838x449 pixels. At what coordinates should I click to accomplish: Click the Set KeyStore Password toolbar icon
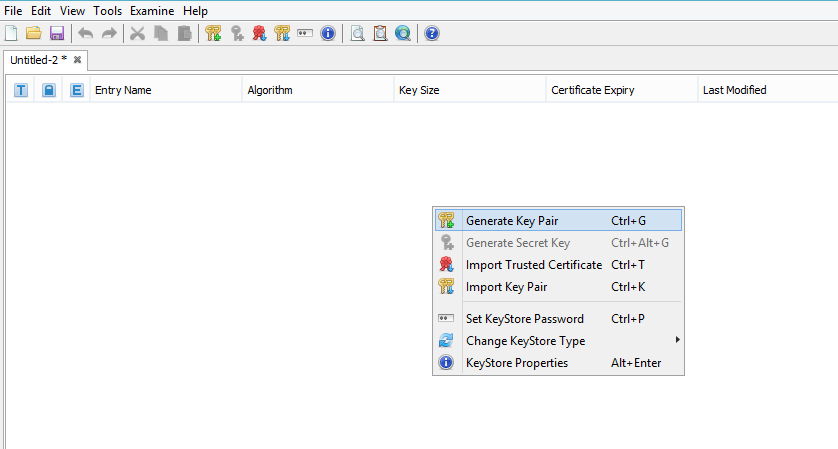click(x=305, y=33)
